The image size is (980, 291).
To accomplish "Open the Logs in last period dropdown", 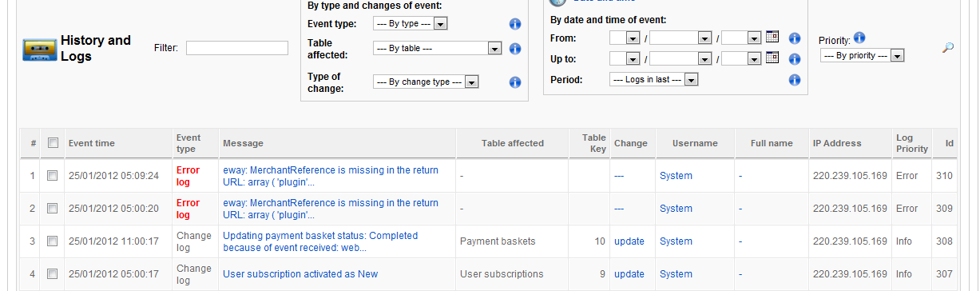I will coord(653,80).
